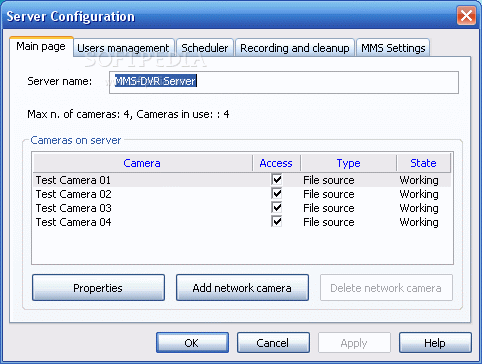Switch to the Users management tab
The image size is (482, 364).
point(123,48)
